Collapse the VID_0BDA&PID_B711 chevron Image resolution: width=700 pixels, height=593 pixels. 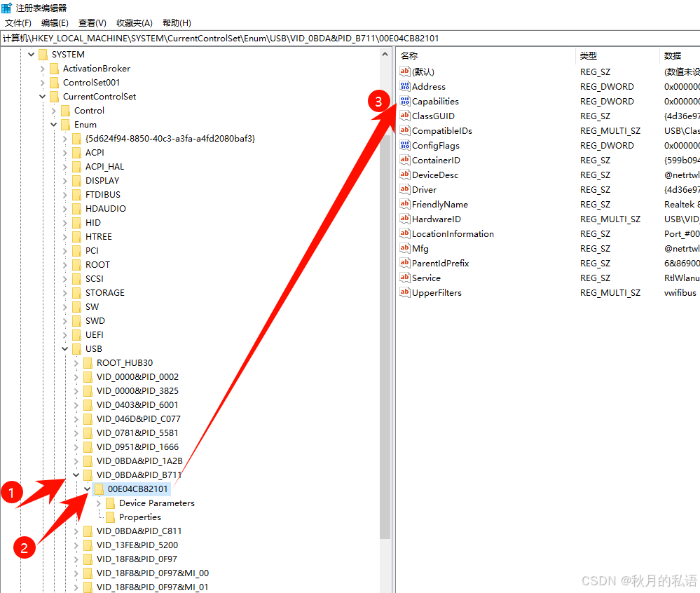pos(76,475)
